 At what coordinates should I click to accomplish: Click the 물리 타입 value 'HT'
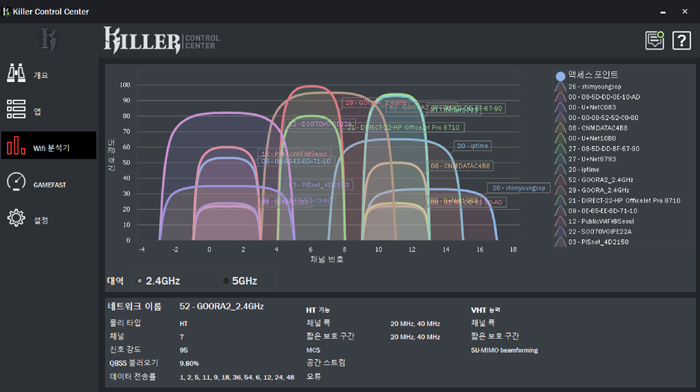(183, 324)
